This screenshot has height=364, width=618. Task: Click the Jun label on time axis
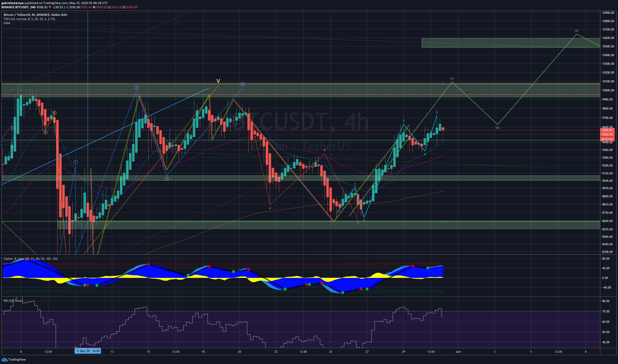point(458,351)
